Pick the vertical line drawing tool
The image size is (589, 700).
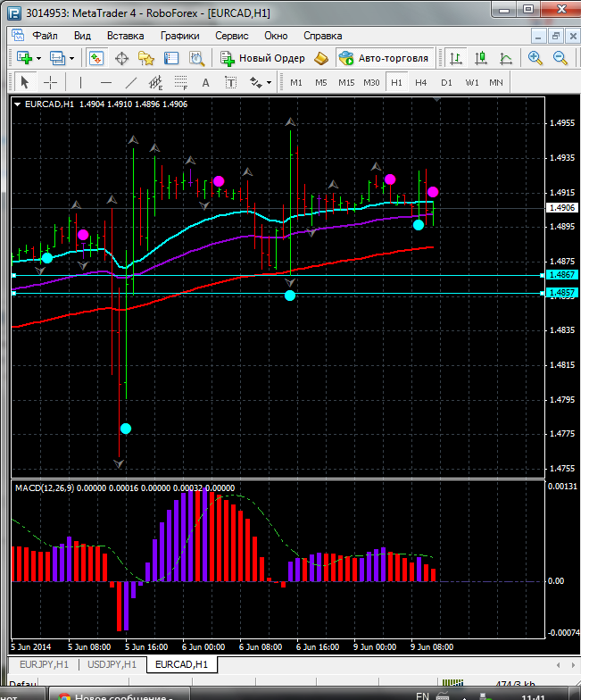[80, 82]
